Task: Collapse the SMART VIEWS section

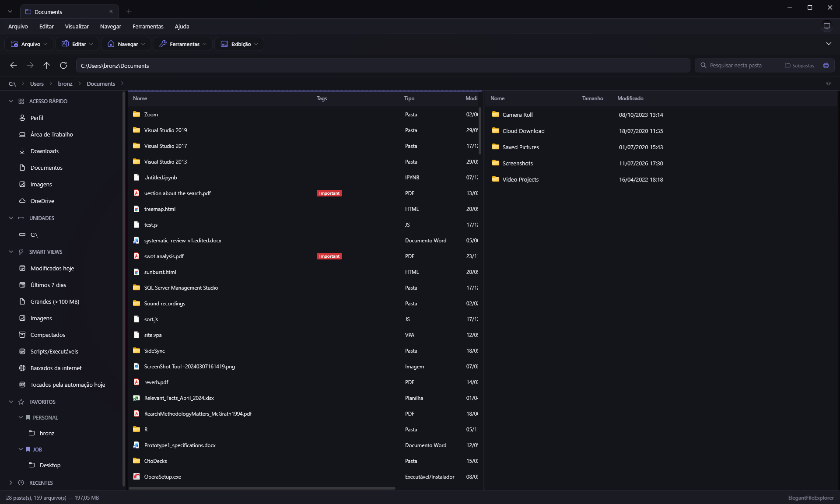Action: tap(11, 252)
